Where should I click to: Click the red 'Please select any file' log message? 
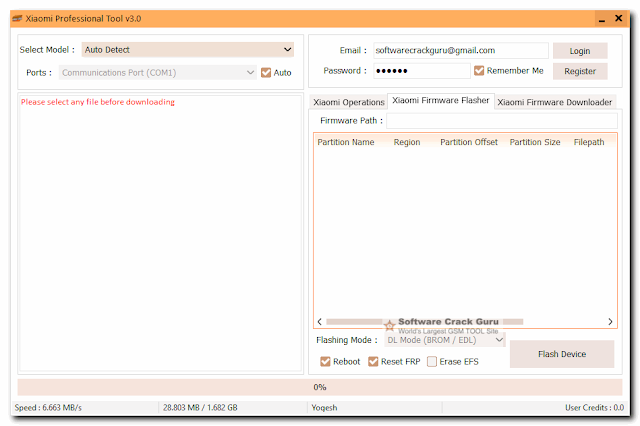(98, 102)
